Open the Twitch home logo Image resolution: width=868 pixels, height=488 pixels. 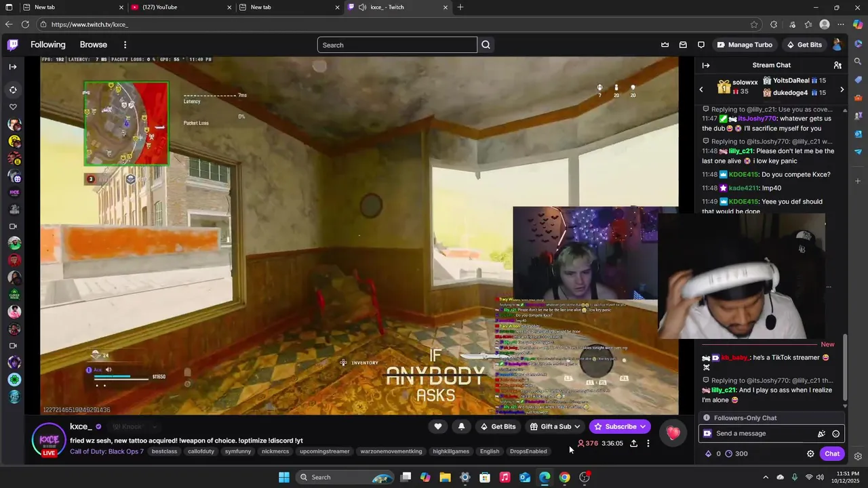tap(13, 45)
